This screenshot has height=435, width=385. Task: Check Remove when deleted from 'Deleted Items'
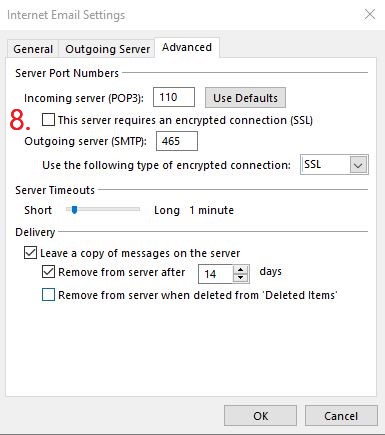48,295
